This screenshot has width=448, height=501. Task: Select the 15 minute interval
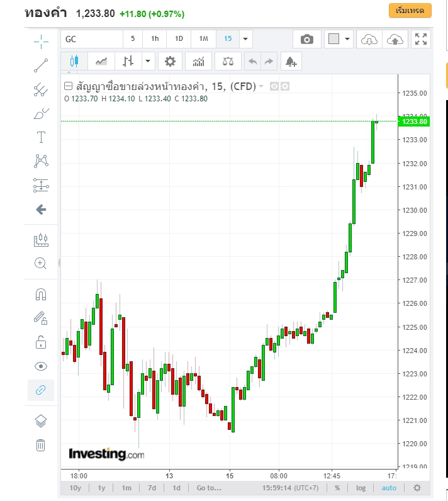click(228, 39)
